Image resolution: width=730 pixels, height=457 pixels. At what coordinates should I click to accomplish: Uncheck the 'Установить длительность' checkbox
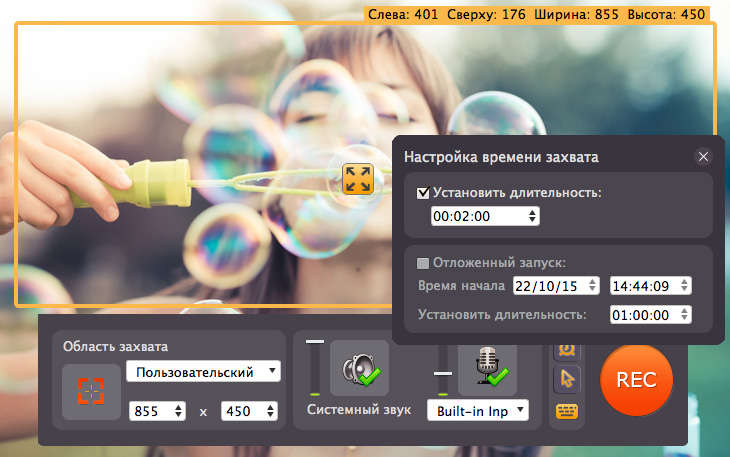(x=423, y=193)
